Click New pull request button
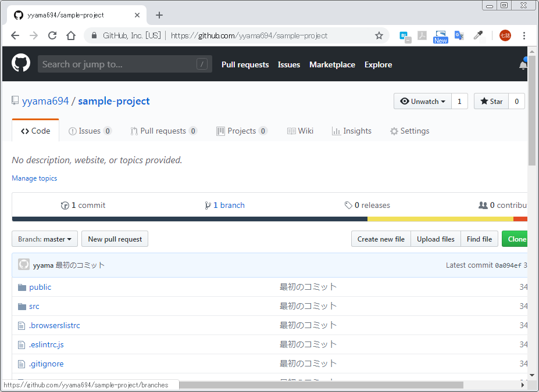Image resolution: width=539 pixels, height=392 pixels. point(115,239)
